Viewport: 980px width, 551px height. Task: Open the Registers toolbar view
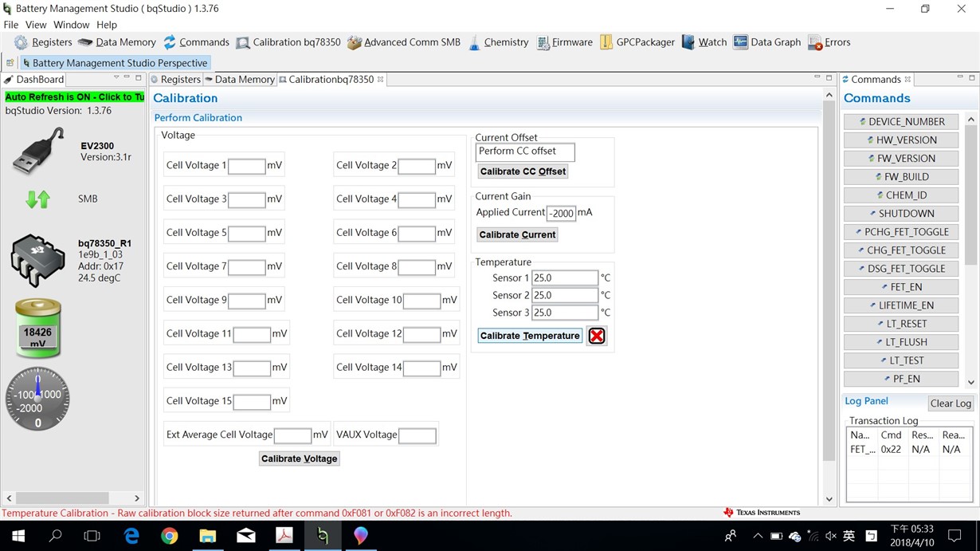(x=43, y=42)
